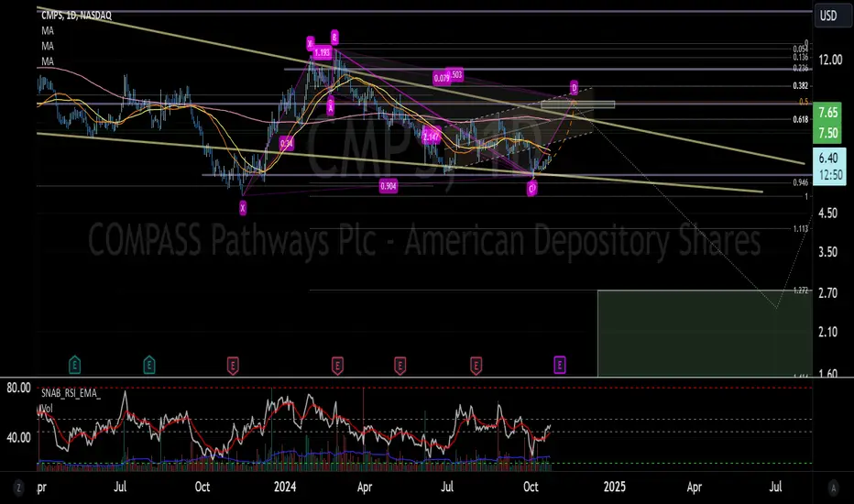Click the 0.382 Fibonacci level label
Image resolution: width=854 pixels, height=504 pixels.
[x=800, y=85]
